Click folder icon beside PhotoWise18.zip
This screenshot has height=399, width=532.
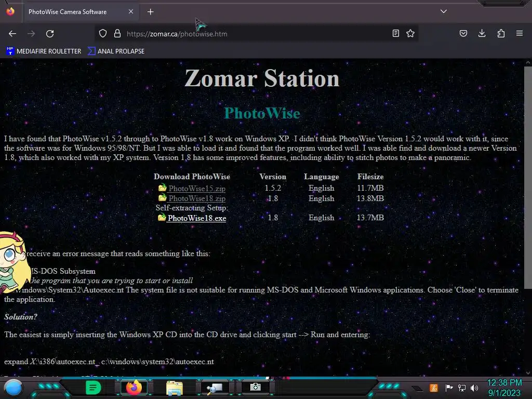click(x=163, y=198)
